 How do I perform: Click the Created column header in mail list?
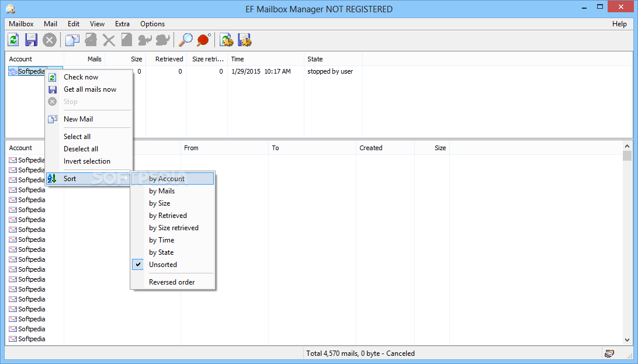click(x=386, y=148)
